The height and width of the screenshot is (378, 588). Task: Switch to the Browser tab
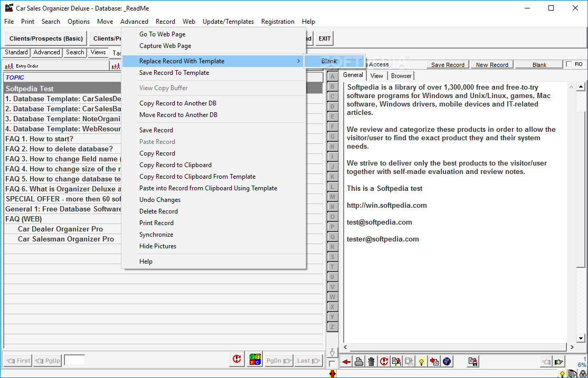[x=401, y=76]
